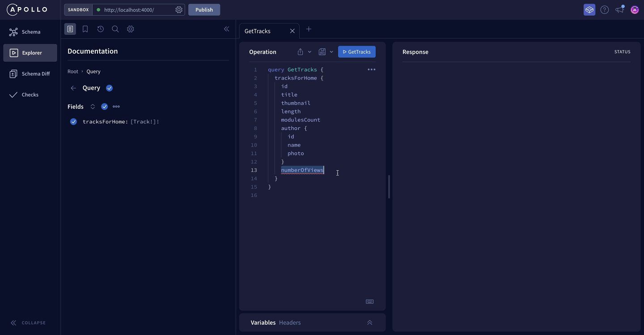Open the Fields more options dots
Image resolution: width=644 pixels, height=335 pixels.
(x=116, y=107)
